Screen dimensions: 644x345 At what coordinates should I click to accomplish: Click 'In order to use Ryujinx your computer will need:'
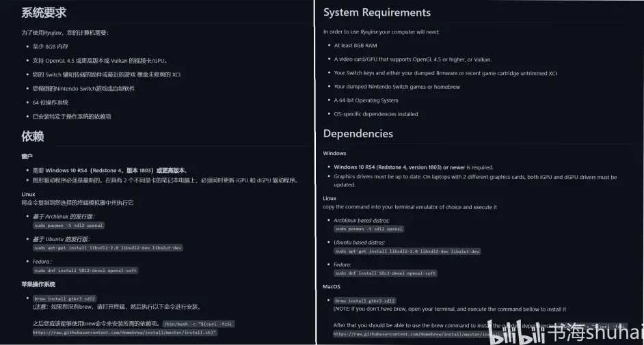(x=381, y=31)
